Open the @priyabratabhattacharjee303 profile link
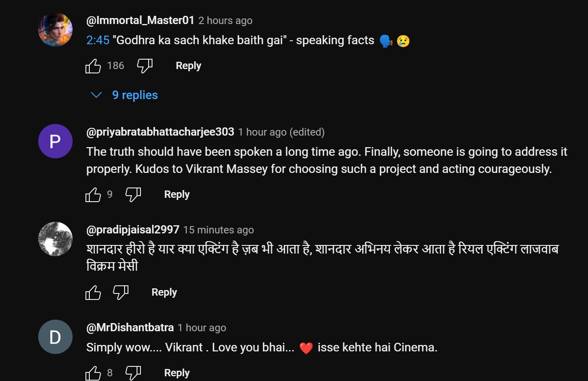This screenshot has width=588, height=381. point(160,132)
